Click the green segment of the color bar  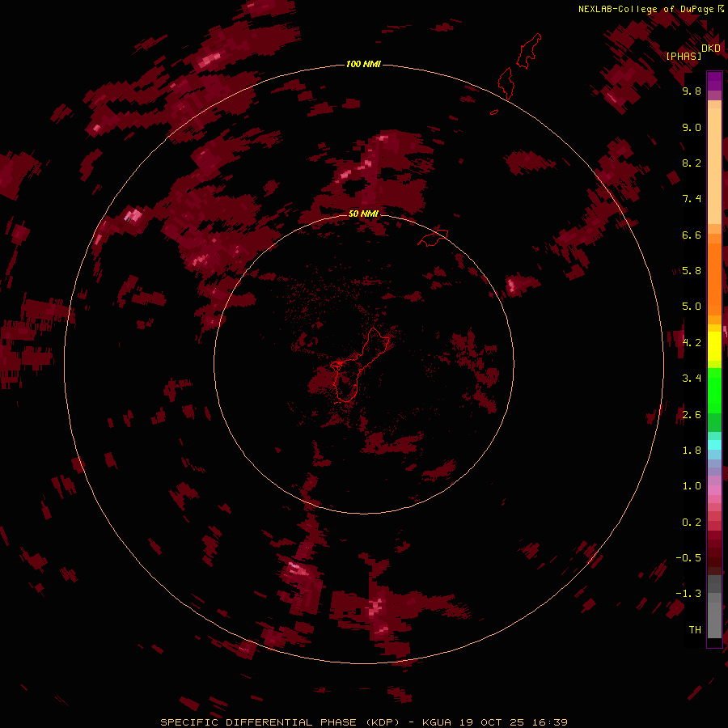(x=714, y=390)
